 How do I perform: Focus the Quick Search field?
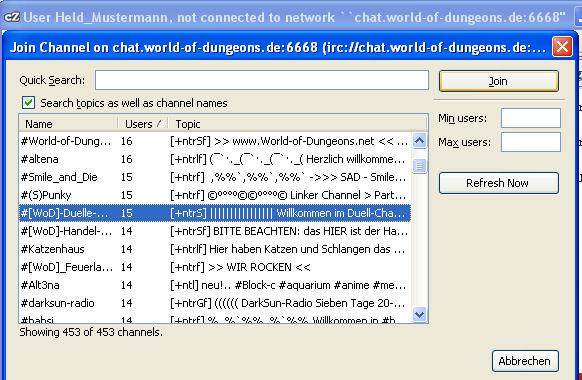[x=262, y=80]
